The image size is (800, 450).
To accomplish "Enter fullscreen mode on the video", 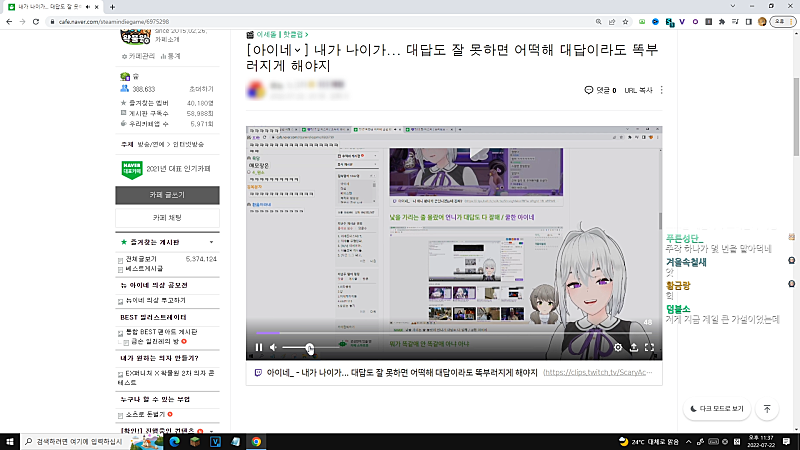I will 650,348.
